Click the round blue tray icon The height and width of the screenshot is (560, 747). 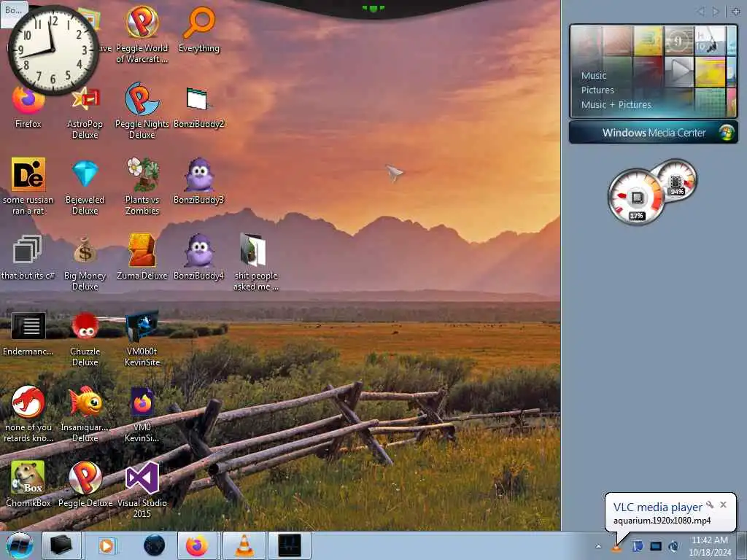(x=673, y=546)
